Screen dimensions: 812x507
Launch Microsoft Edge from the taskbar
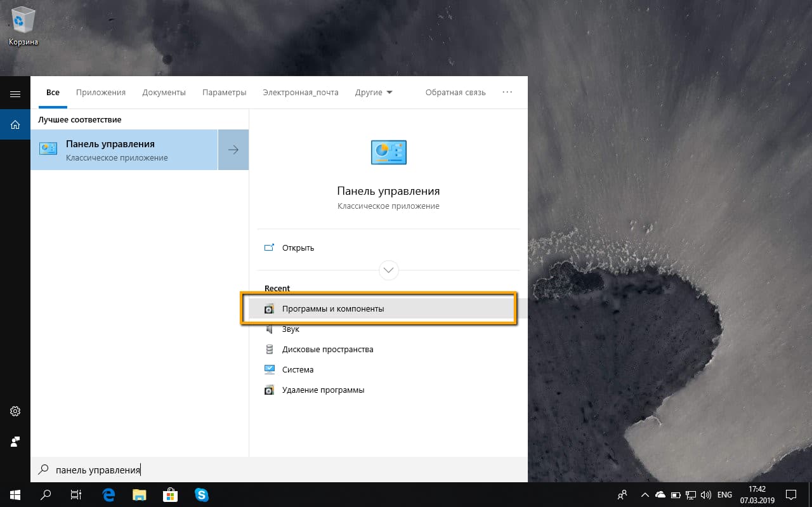tap(108, 494)
